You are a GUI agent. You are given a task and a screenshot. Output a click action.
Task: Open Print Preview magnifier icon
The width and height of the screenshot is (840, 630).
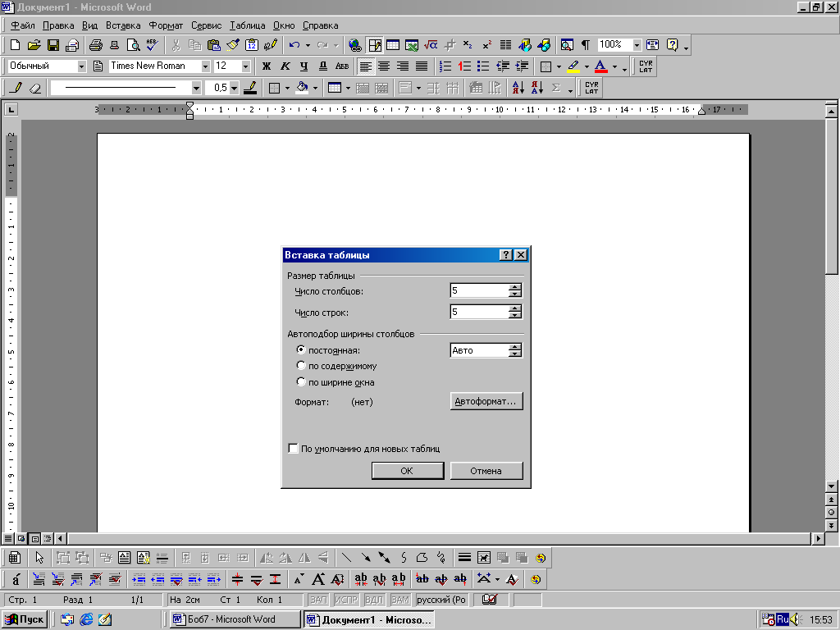point(134,45)
